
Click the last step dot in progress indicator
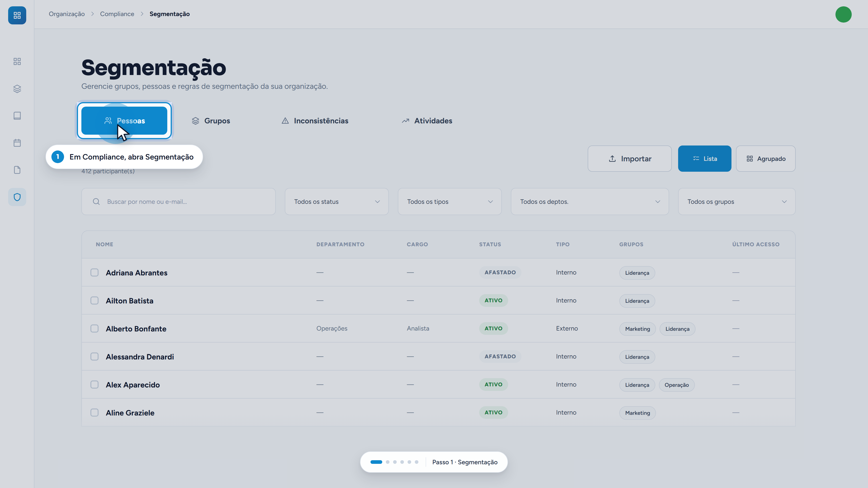(416, 462)
